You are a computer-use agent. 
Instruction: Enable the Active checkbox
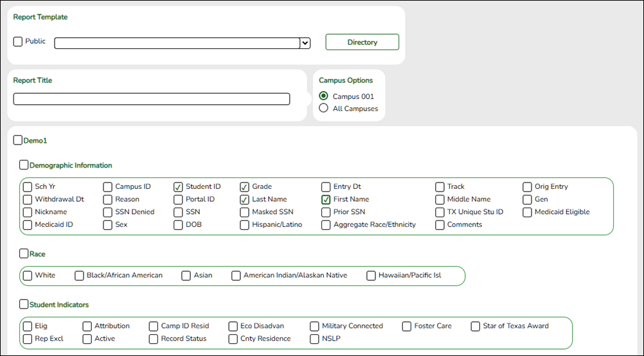(87, 339)
